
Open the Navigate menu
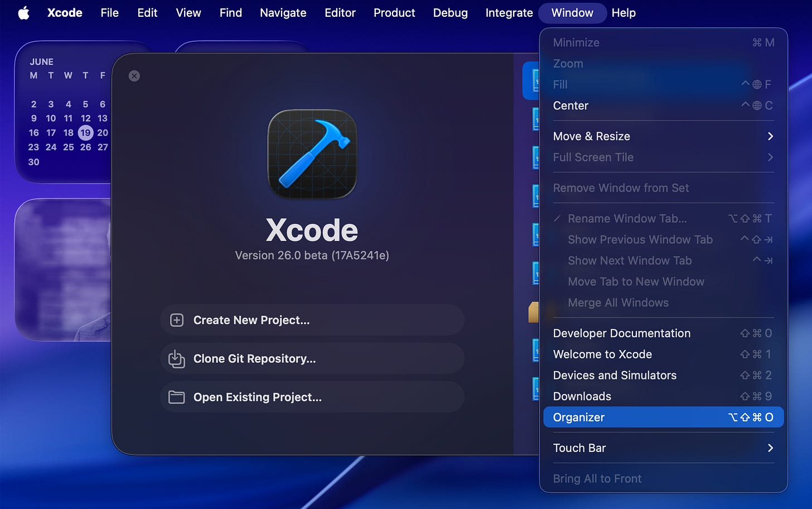283,13
